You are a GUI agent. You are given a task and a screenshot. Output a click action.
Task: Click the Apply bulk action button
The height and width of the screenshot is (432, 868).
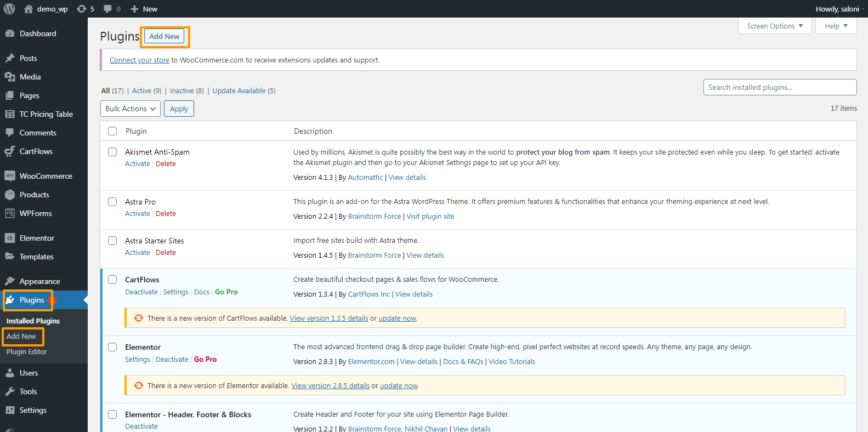(x=179, y=109)
